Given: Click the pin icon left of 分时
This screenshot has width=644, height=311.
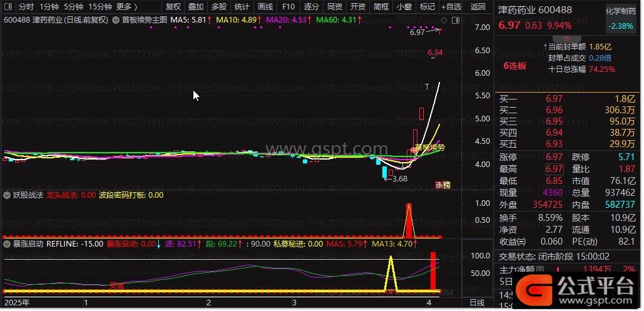Looking at the screenshot, I should tap(8, 7).
